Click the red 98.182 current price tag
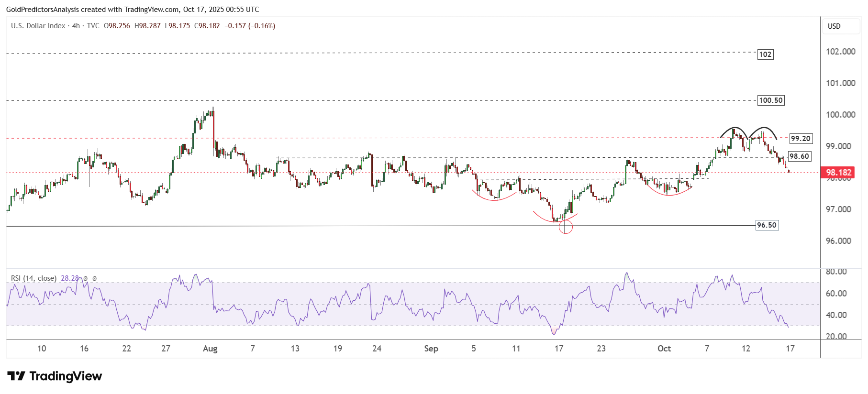This screenshot has height=394, width=868. point(838,173)
